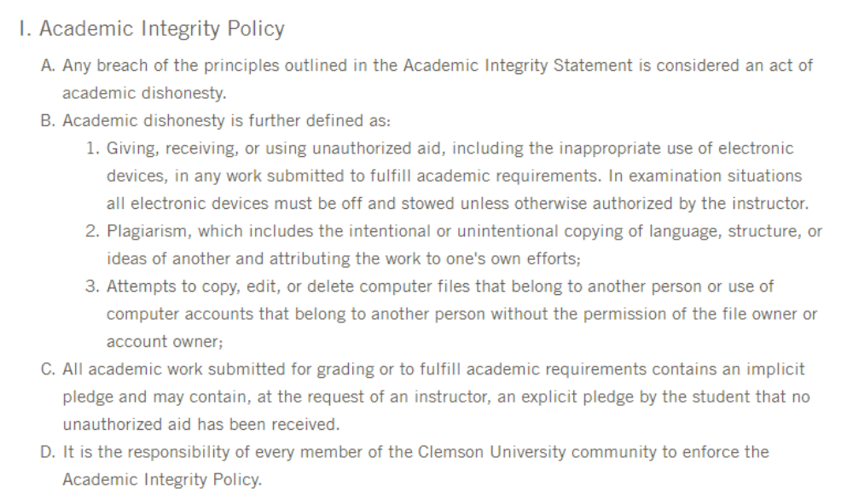The height and width of the screenshot is (504, 853).
Task: Click list marker "D." before "It is the responsibility"
Action: [49, 452]
